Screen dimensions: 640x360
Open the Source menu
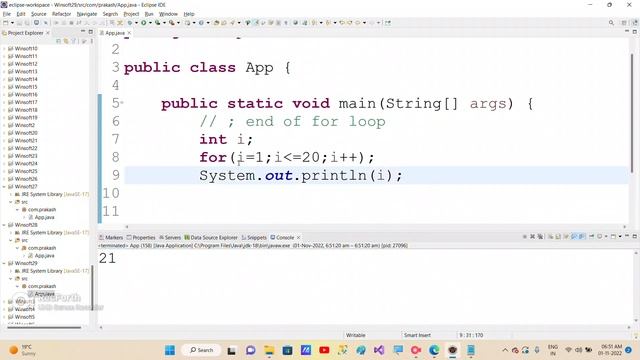click(x=38, y=14)
